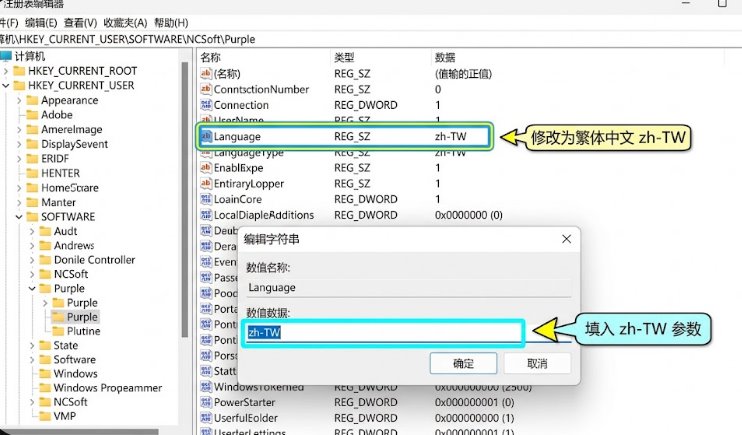Viewport: 742px width, 435px height.
Task: Click the State folder icon
Action: (45, 345)
